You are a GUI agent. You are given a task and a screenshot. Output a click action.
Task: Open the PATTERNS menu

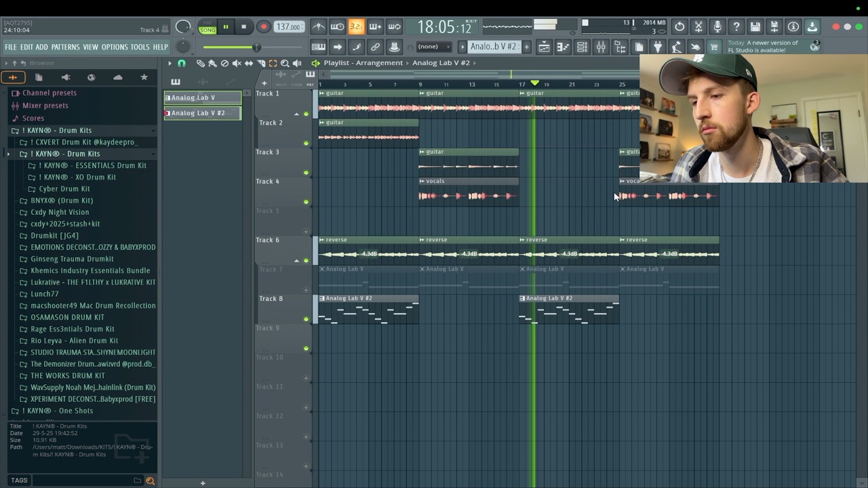click(66, 47)
